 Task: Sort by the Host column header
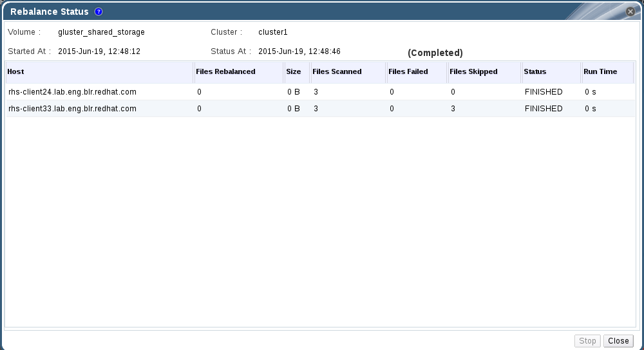point(16,71)
